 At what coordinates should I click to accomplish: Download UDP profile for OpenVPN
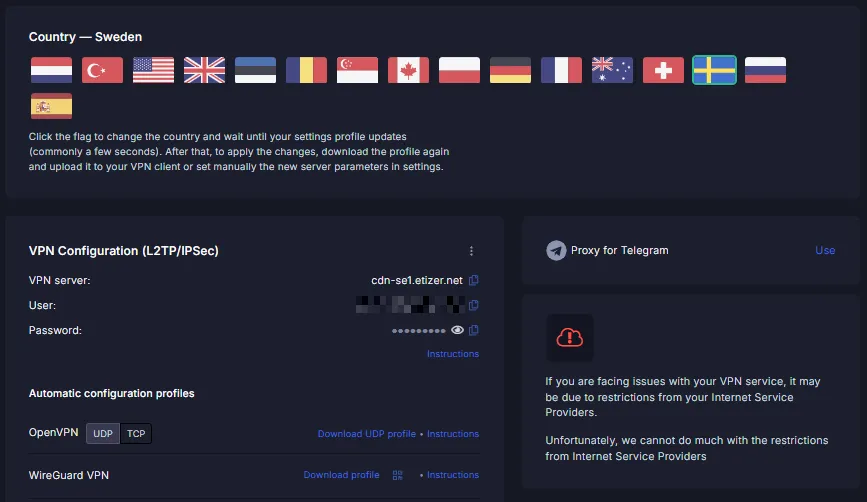[x=367, y=434]
